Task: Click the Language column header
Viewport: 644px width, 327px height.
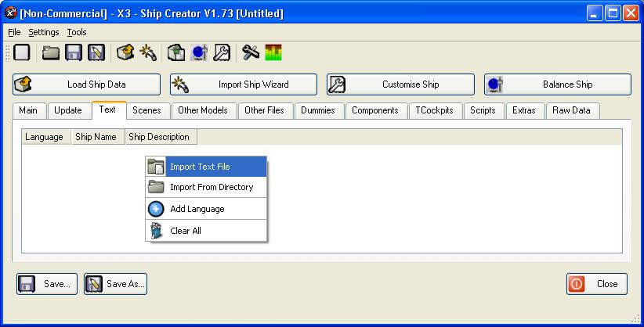Action: click(46, 137)
